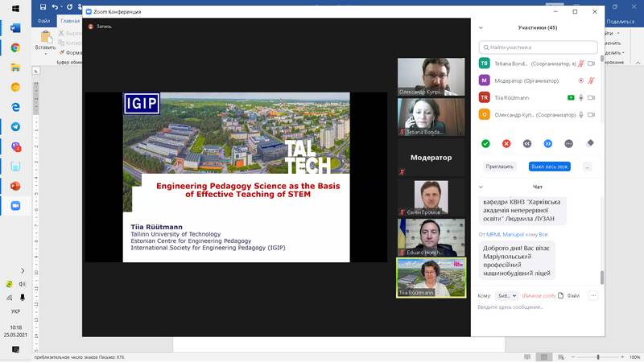Toggle Tetiana Bond. muted microphone icon
The width and height of the screenshot is (644, 362).
[580, 64]
